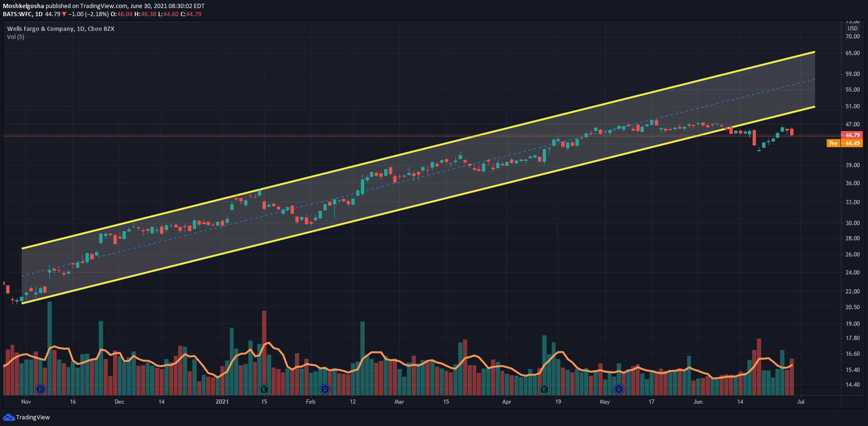Click the 59.00 price axis label
This screenshot has width=868, height=426.
[853, 74]
